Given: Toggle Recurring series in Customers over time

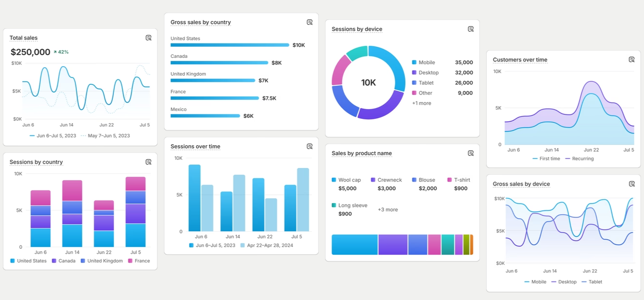Looking at the screenshot, I should (x=579, y=159).
